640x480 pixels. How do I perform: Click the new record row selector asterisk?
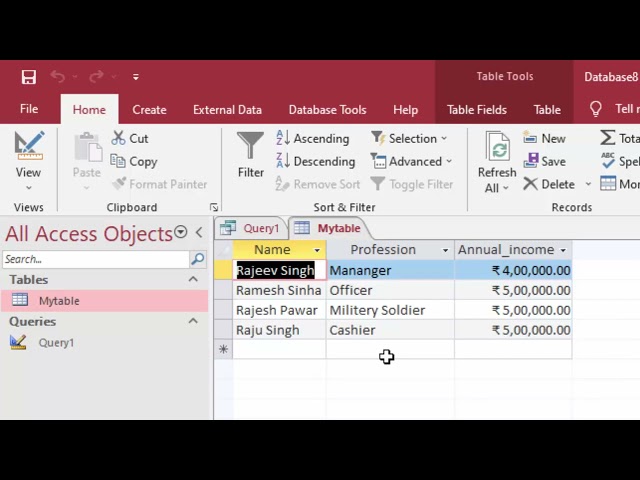coord(223,349)
